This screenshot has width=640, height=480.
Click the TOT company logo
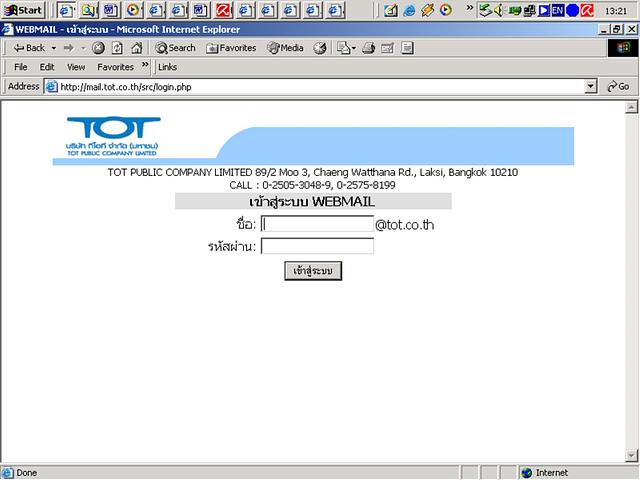(x=113, y=136)
